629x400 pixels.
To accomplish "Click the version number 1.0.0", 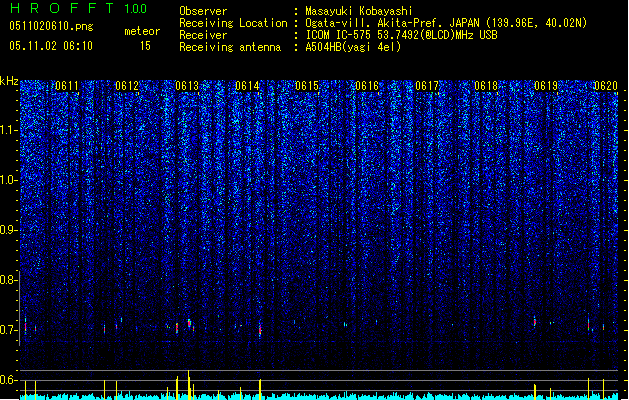I will click(x=136, y=8).
